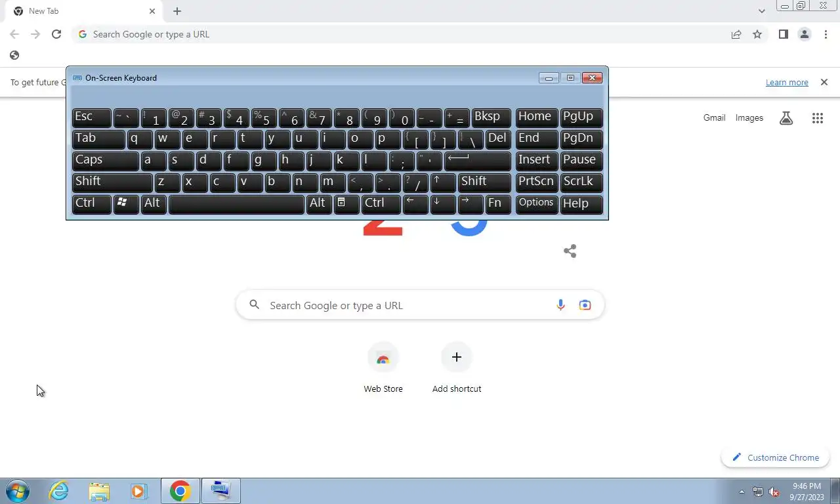840x504 pixels.
Task: Launch Internet Explorer from taskbar
Action: pos(58,491)
